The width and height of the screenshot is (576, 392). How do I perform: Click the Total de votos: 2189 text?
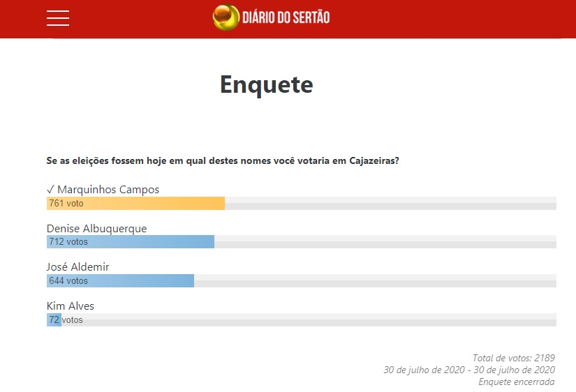click(513, 358)
